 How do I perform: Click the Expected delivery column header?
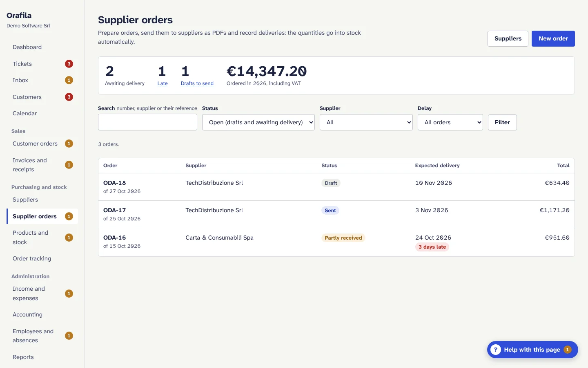point(437,166)
